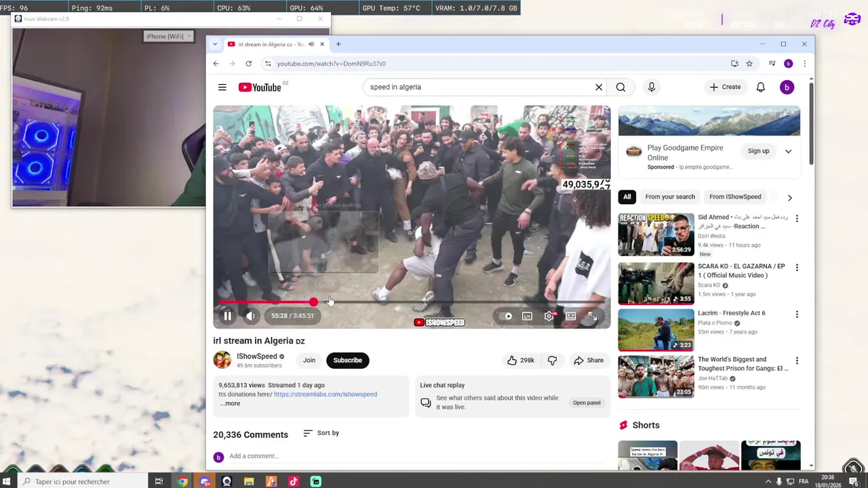Share the video

pos(588,361)
